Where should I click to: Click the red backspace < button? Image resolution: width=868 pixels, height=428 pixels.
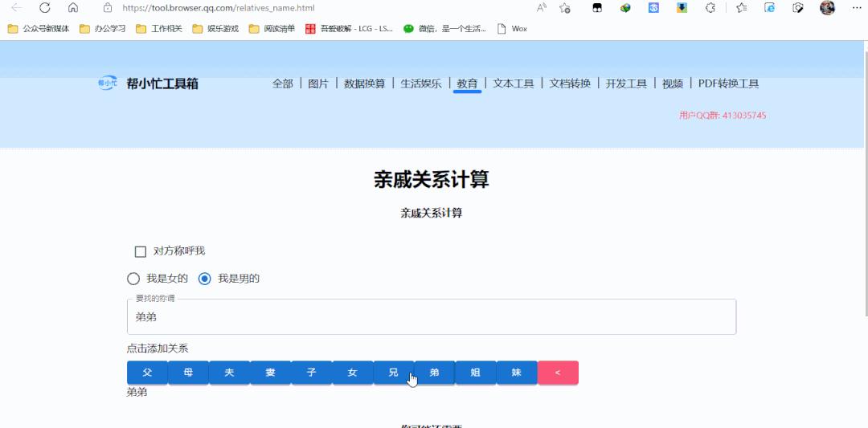pyautogui.click(x=558, y=373)
